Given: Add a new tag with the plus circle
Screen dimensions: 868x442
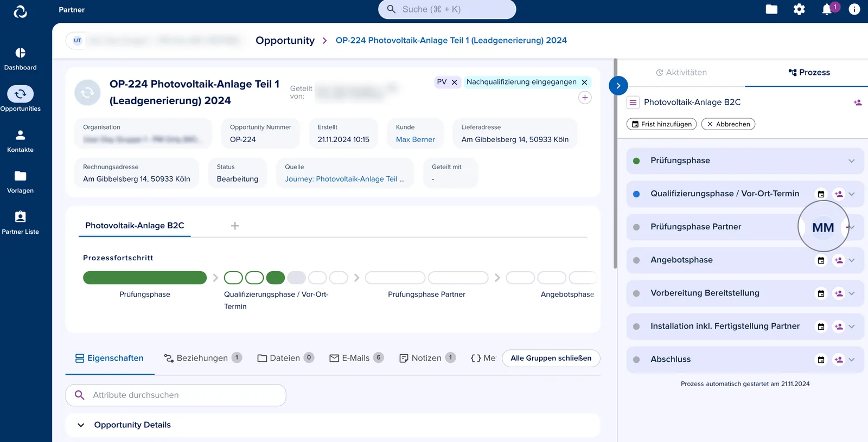Looking at the screenshot, I should [585, 98].
